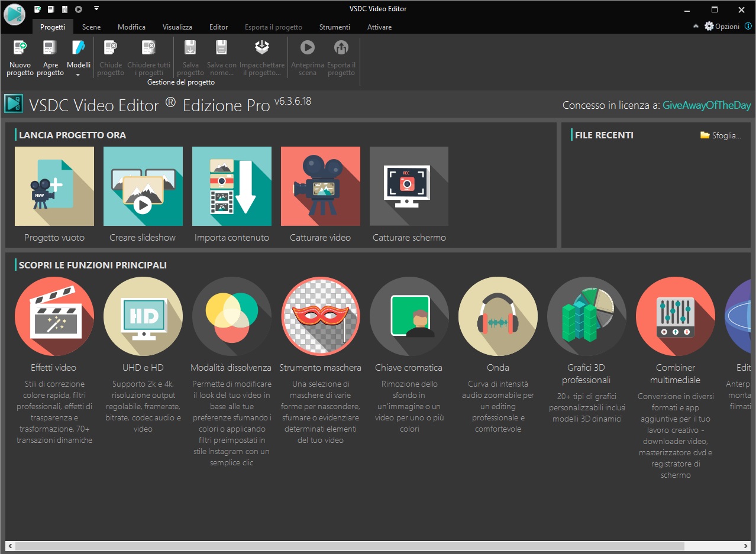Screen dimensions: 756x554
Task: Open the Attivare tab
Action: [379, 27]
